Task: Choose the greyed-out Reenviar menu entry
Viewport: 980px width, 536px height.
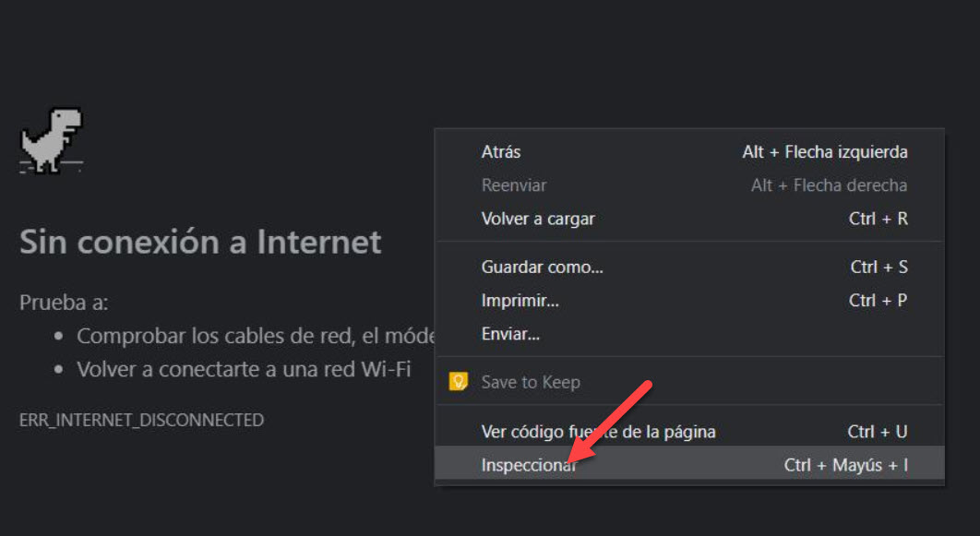Action: [514, 185]
